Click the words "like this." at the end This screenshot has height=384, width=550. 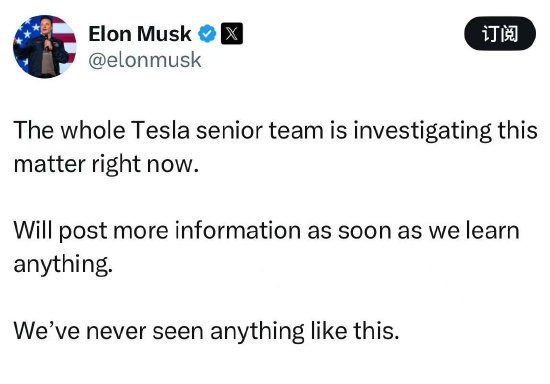355,331
